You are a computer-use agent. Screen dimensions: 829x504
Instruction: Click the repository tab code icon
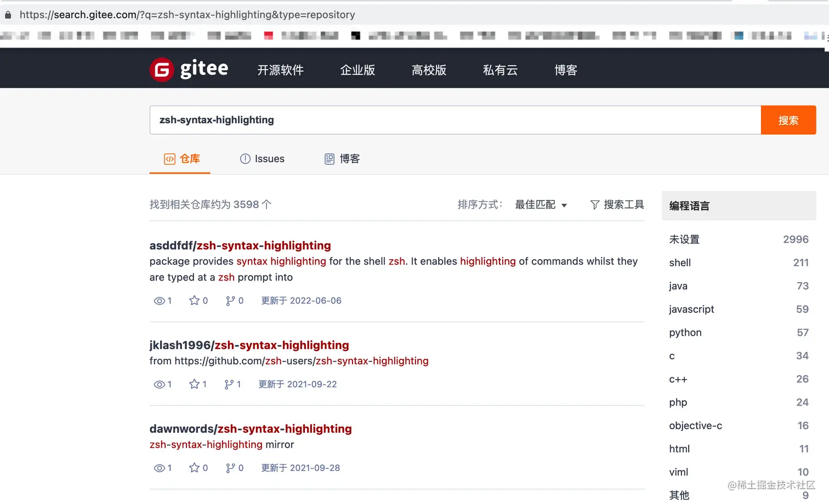tap(169, 159)
